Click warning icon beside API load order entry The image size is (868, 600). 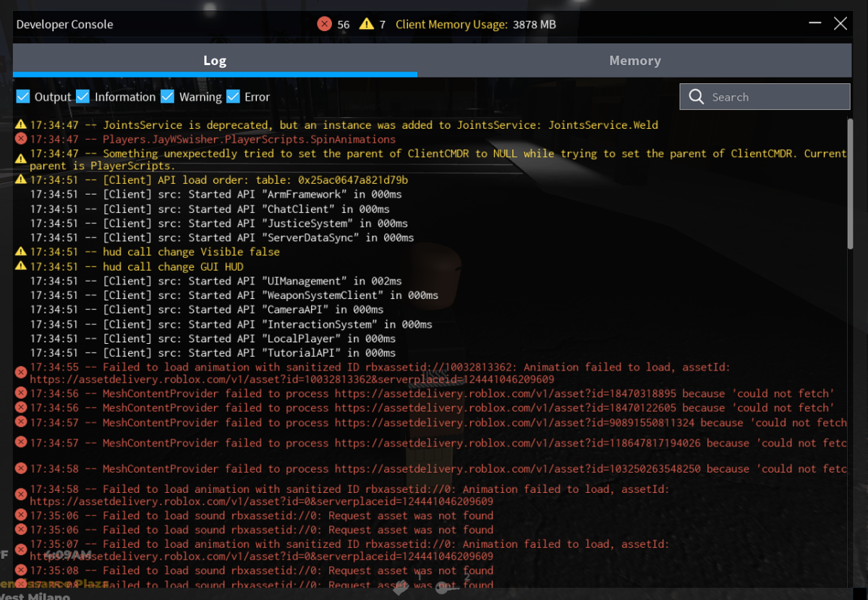tap(21, 179)
